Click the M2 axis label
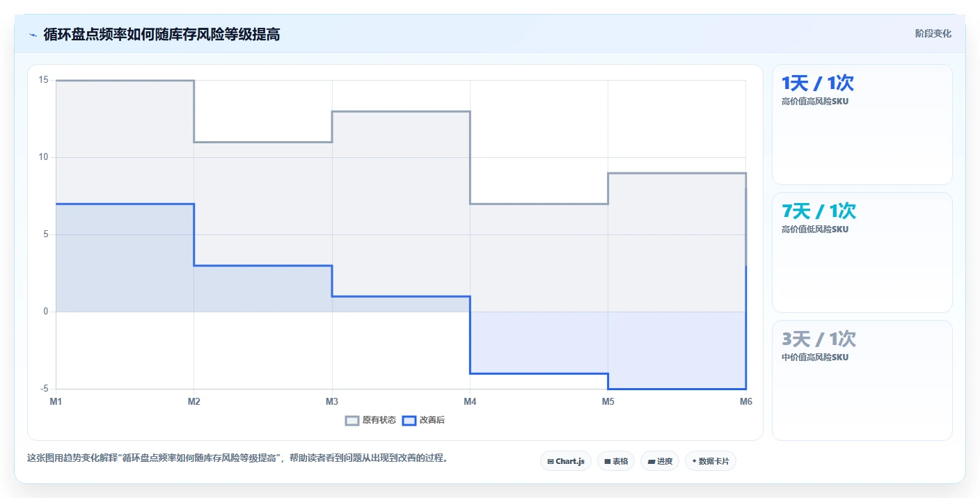Viewport: 980px width, 498px height. click(194, 401)
